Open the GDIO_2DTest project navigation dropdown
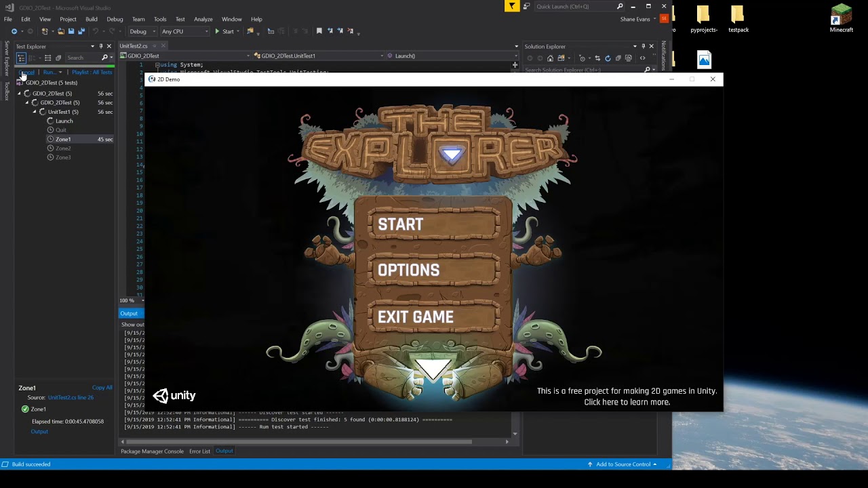Image resolution: width=868 pixels, height=488 pixels. (x=248, y=56)
